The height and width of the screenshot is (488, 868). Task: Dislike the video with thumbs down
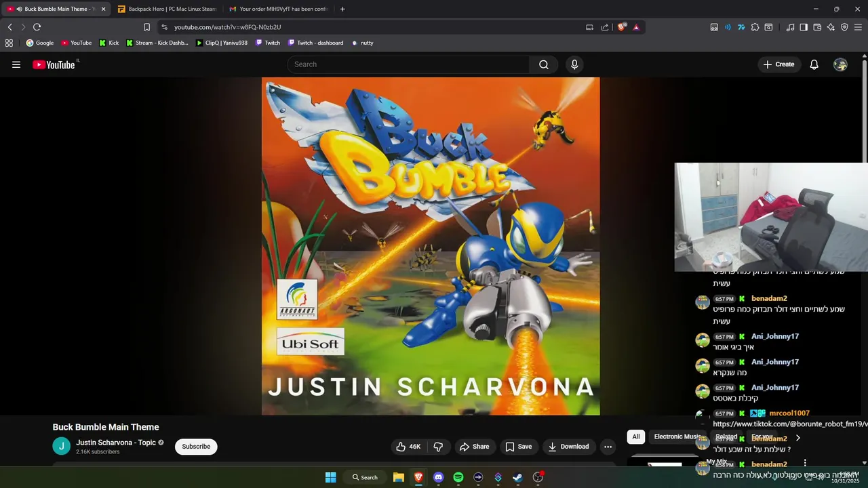pyautogui.click(x=438, y=447)
